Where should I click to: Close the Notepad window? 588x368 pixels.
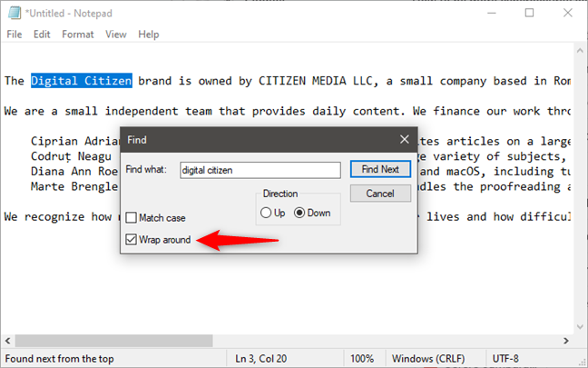568,13
